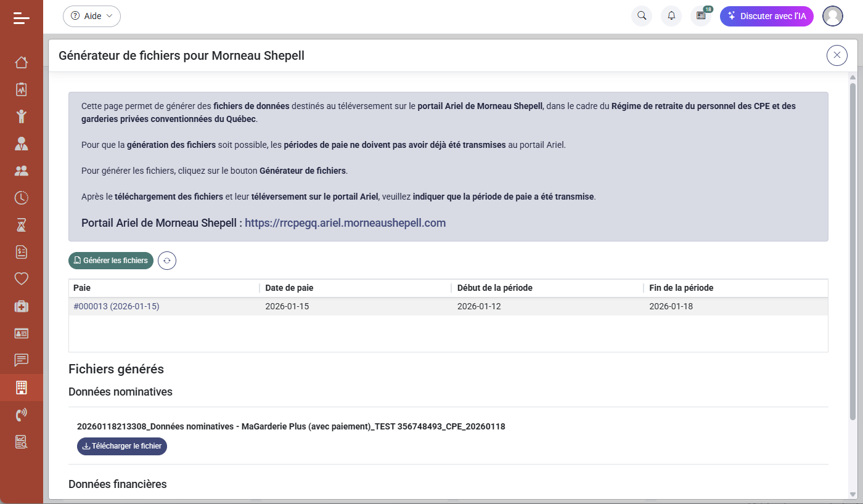Click the chat message icon in the sidebar
Viewport: 863px width, 504px height.
click(22, 360)
